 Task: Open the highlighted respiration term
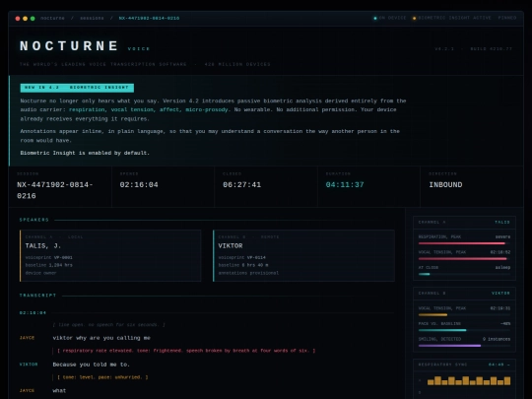click(87, 109)
